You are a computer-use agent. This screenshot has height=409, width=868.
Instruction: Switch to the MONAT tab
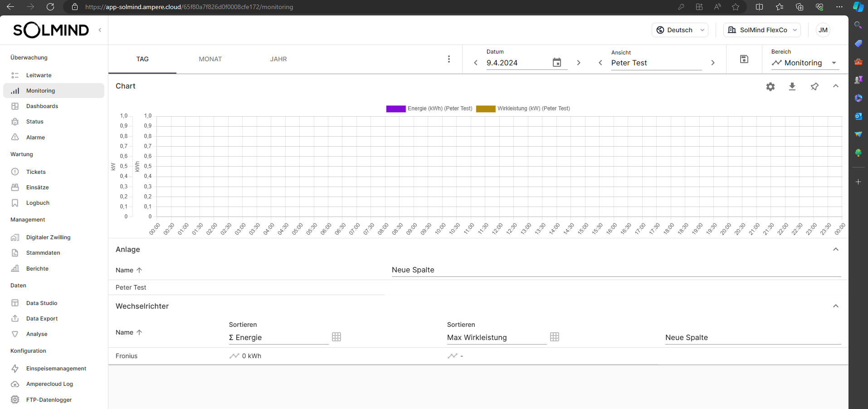(x=210, y=59)
